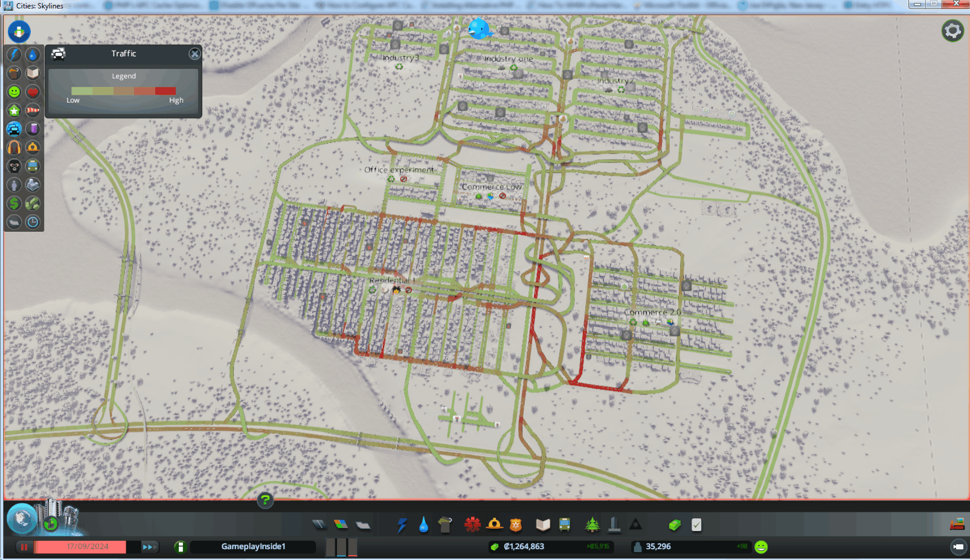Open the Roads build menu
Viewport: 970px width, 560px height.
tap(320, 525)
